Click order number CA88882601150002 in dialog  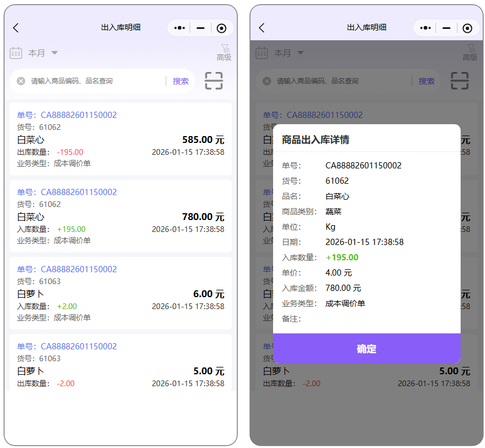[363, 166]
